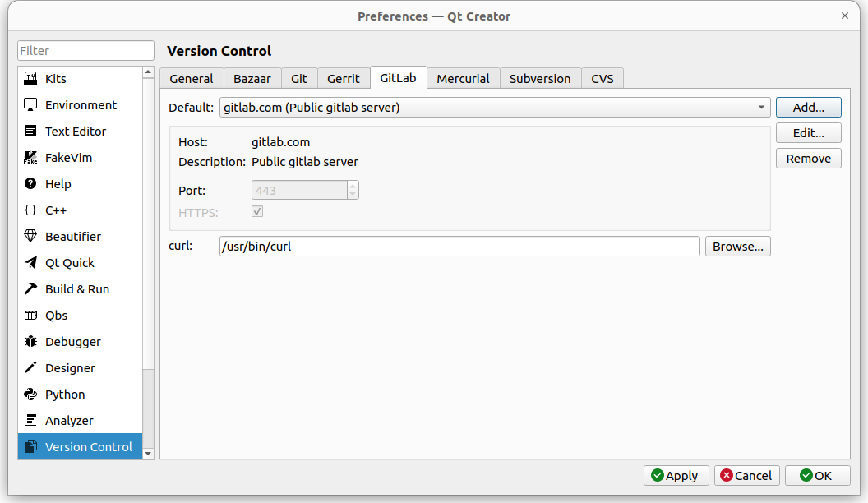Click the Apply button

(676, 476)
